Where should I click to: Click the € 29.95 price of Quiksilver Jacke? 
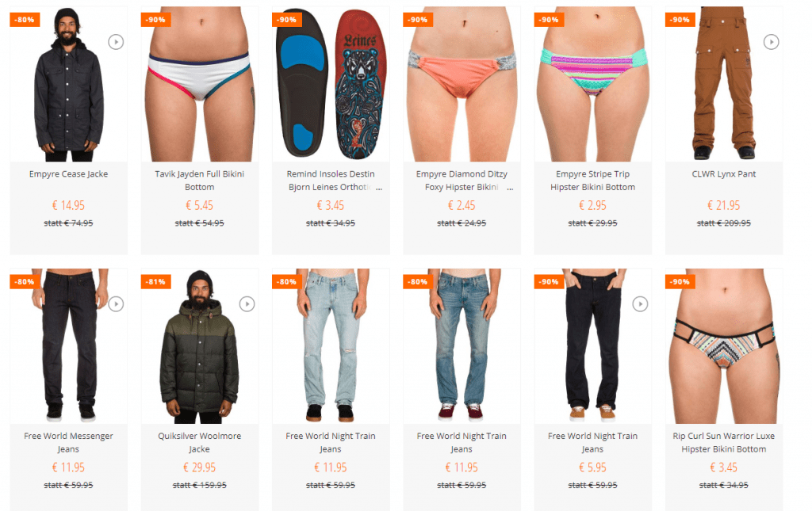[x=199, y=467]
